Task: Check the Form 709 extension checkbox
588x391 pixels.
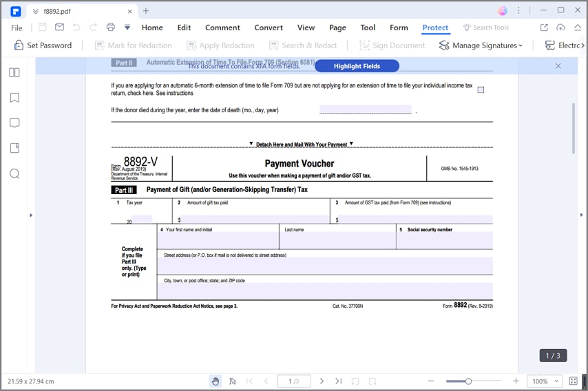Action: point(481,89)
